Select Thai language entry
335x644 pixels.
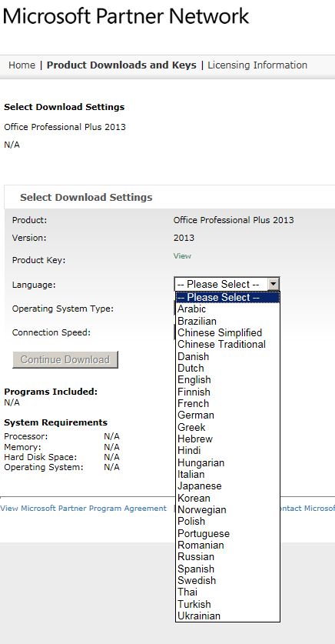pos(227,592)
